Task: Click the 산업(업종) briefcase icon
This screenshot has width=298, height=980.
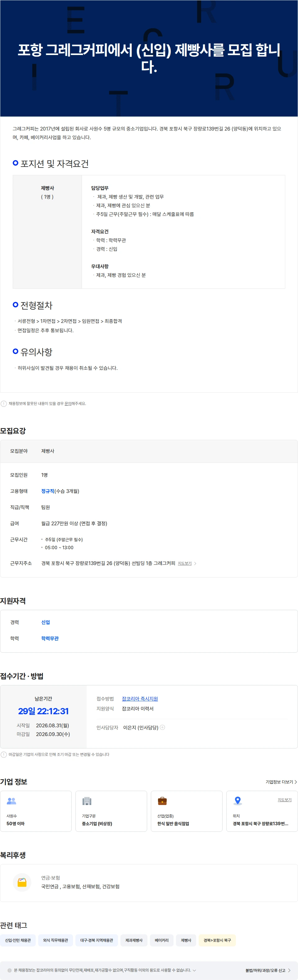Action: point(162,801)
